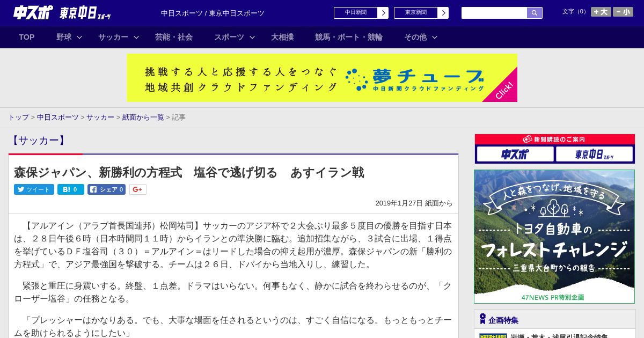Expand the スポーツ dropdown chevron
644x338 pixels.
(x=252, y=37)
